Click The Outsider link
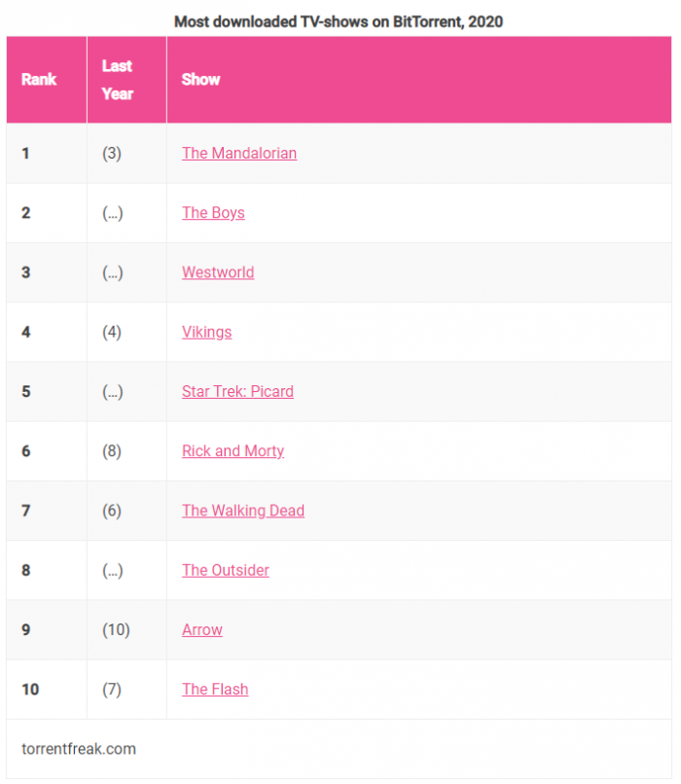 point(225,570)
